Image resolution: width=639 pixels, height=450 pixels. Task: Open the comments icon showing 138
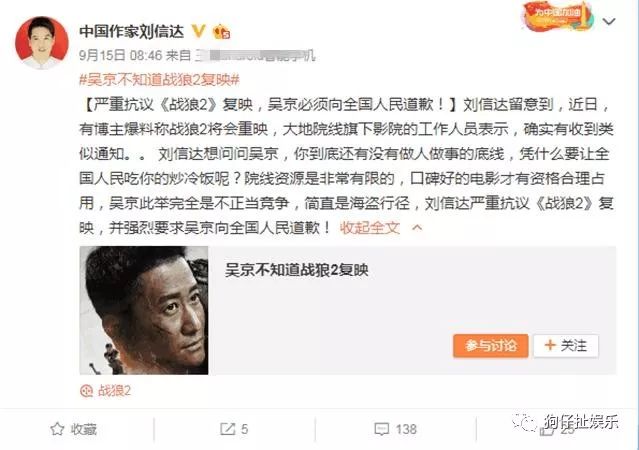click(381, 429)
